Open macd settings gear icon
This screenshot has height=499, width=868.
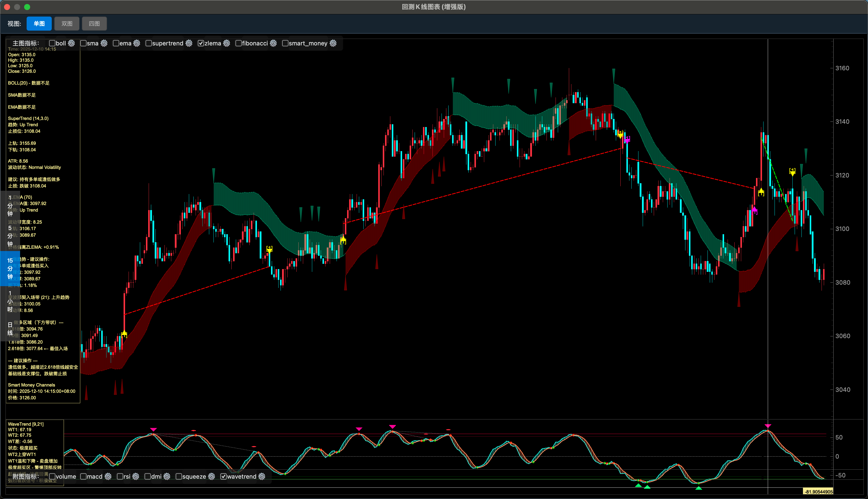pyautogui.click(x=108, y=476)
